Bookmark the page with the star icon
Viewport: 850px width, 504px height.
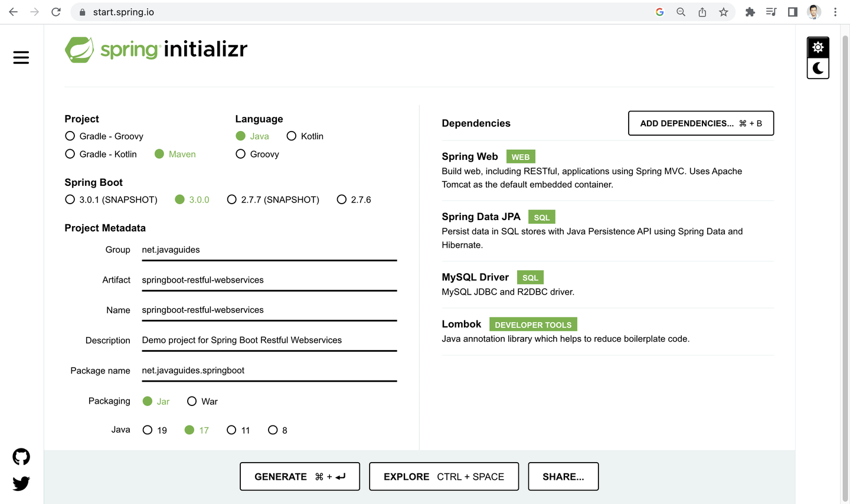pos(724,12)
